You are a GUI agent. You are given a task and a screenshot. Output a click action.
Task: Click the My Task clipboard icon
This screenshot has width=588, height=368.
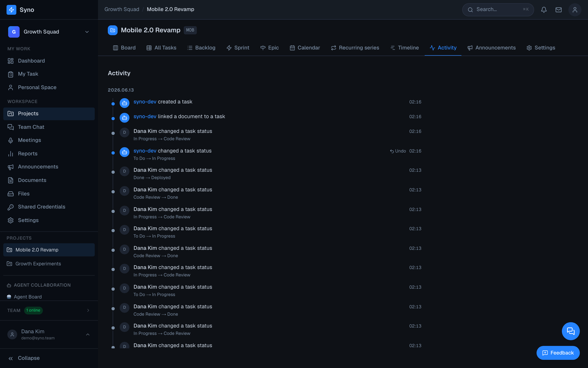[10, 74]
